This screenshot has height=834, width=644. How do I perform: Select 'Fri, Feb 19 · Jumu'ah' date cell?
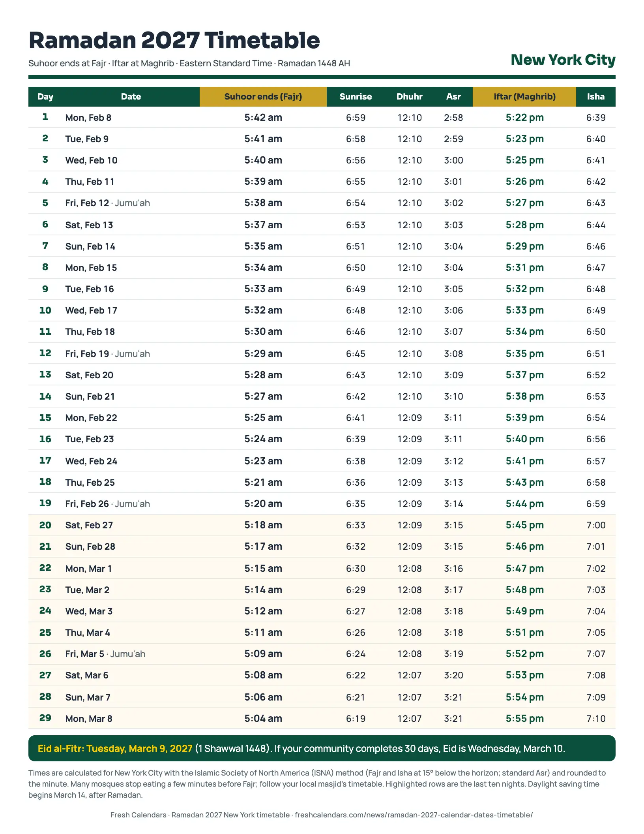pyautogui.click(x=108, y=354)
